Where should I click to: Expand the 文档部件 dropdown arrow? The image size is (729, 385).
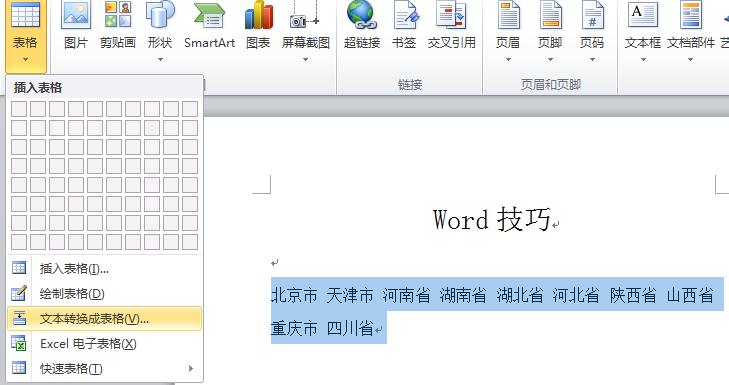coord(690,60)
